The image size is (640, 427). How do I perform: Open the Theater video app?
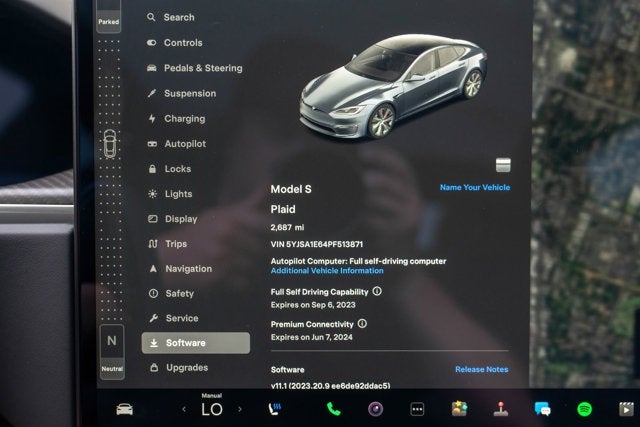click(626, 409)
